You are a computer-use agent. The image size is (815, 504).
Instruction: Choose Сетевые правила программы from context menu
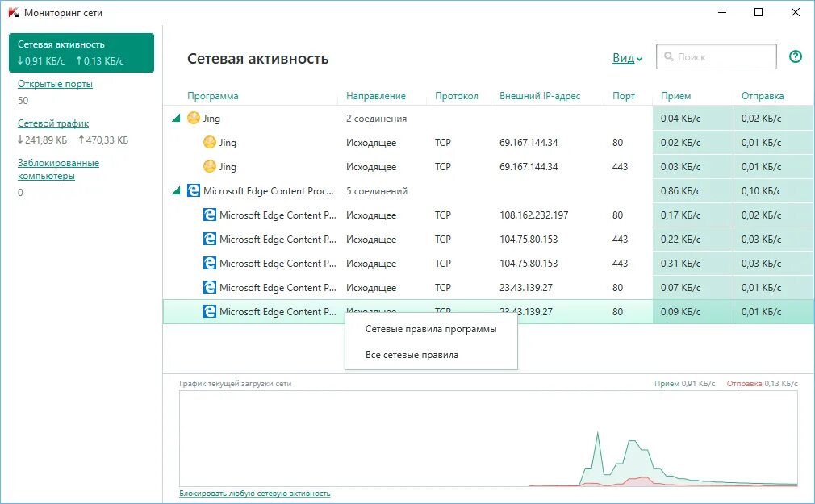(x=431, y=329)
